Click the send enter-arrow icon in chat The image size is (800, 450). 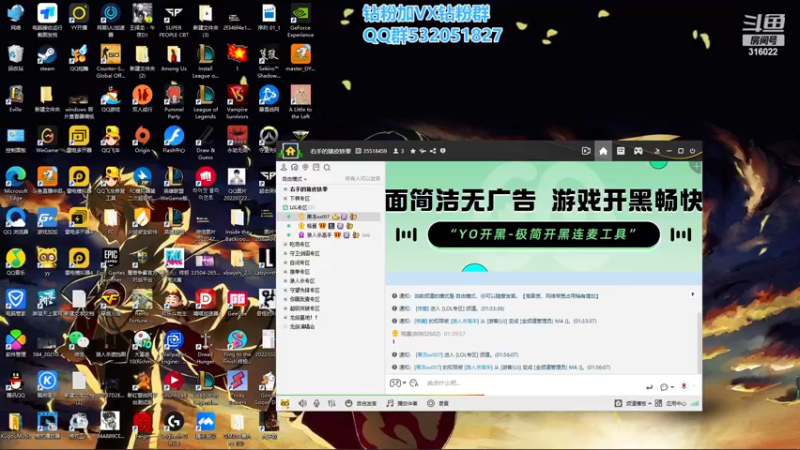(649, 387)
